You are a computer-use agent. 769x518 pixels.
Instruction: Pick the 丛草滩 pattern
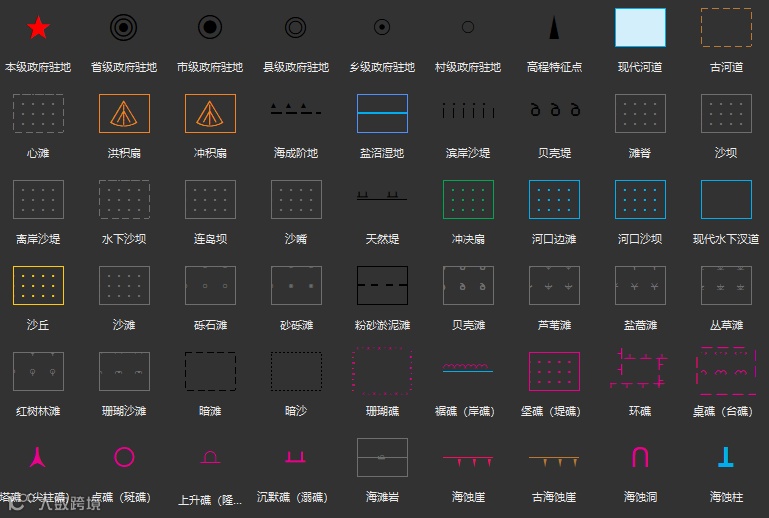(726, 285)
